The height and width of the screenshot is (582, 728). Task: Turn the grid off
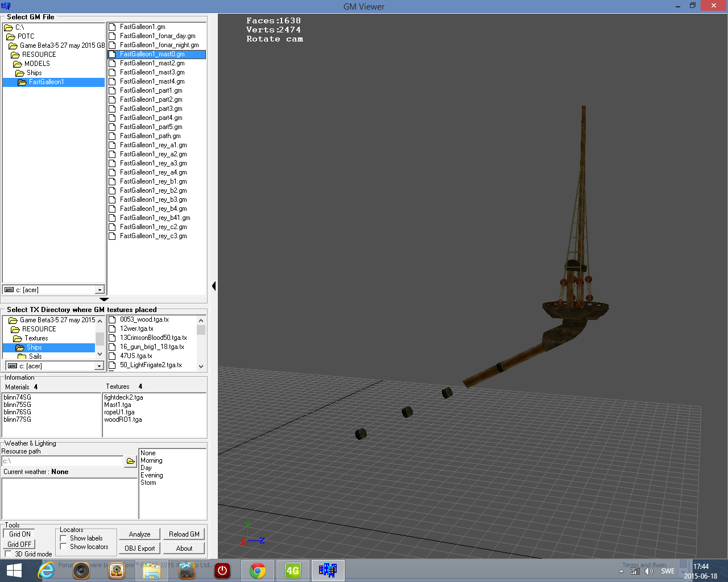coord(19,544)
